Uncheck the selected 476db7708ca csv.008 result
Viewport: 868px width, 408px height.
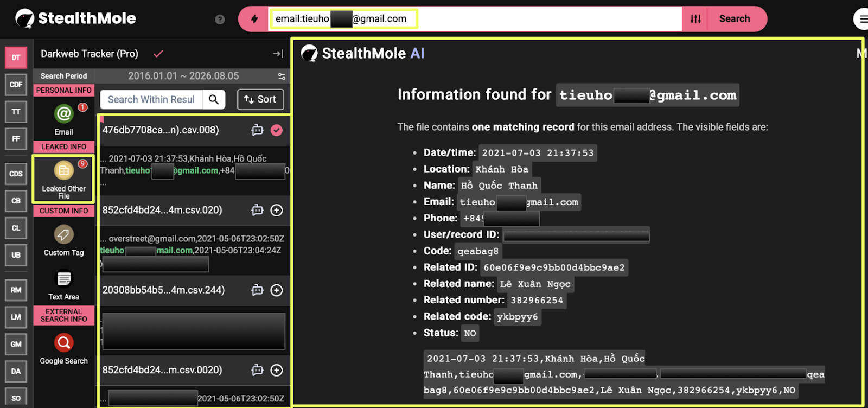(x=277, y=130)
